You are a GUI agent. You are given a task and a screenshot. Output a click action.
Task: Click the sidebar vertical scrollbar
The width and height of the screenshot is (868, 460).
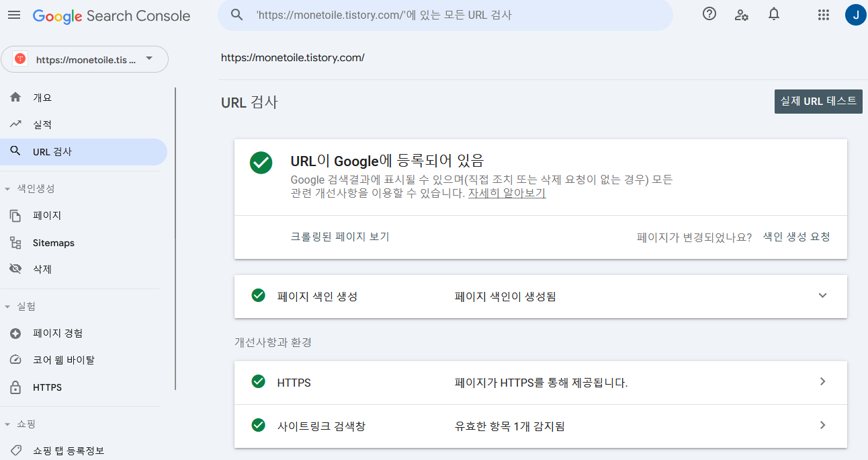pyautogui.click(x=175, y=239)
